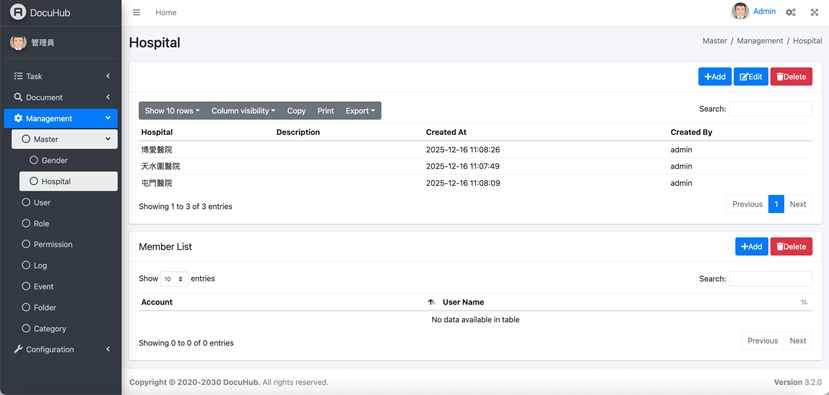Screen dimensions: 829x395
Task: Click the Copy table button
Action: point(296,111)
